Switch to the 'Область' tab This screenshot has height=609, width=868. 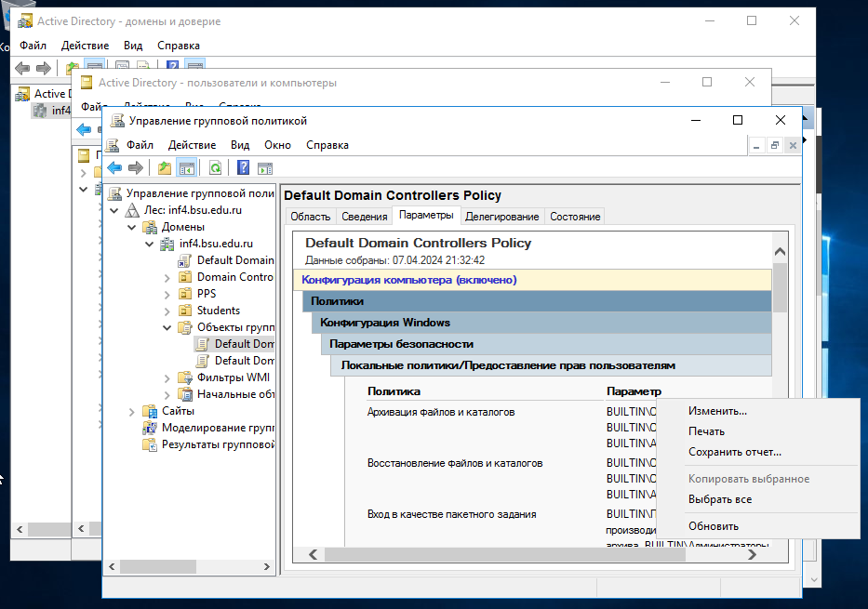coord(311,217)
